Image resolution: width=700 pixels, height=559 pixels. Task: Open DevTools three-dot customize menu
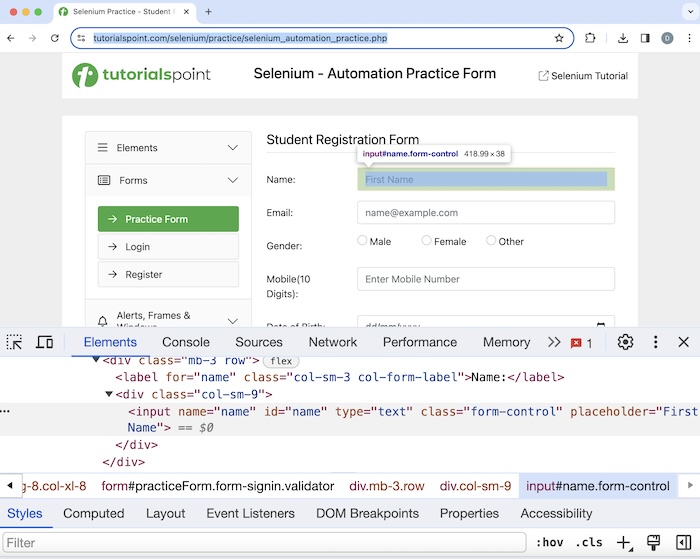656,342
